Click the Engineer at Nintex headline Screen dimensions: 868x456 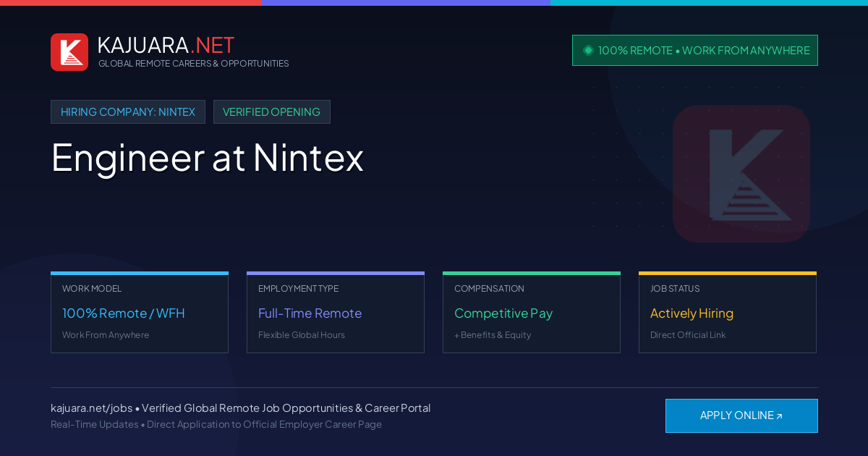point(207,157)
